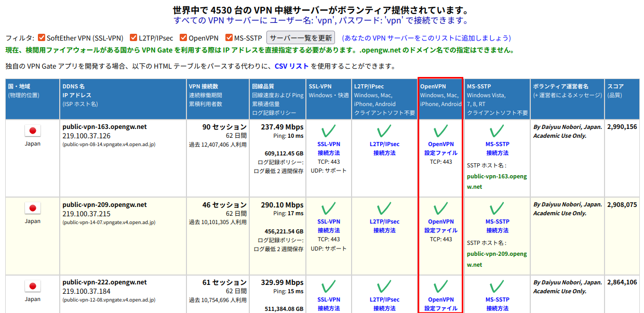Image resolution: width=644 pixels, height=313 pixels.
Task: Open link to add your VPN server
Action: pyautogui.click(x=426, y=38)
